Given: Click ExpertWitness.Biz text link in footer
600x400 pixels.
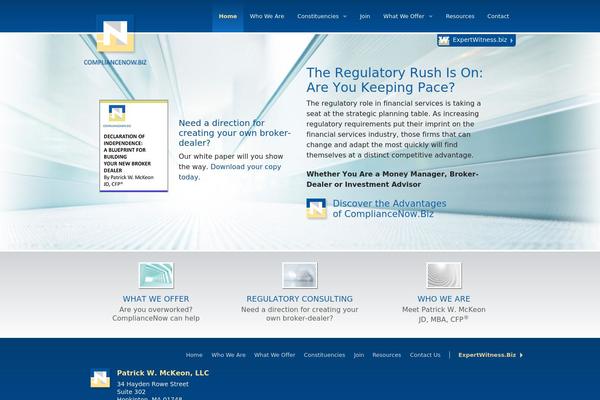Looking at the screenshot, I should pos(487,355).
